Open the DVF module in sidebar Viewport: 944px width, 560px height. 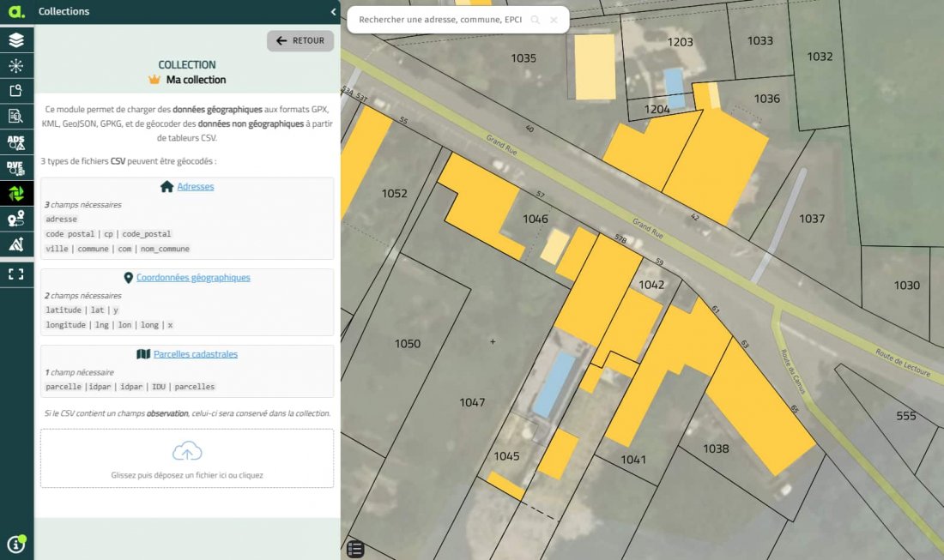(16, 168)
